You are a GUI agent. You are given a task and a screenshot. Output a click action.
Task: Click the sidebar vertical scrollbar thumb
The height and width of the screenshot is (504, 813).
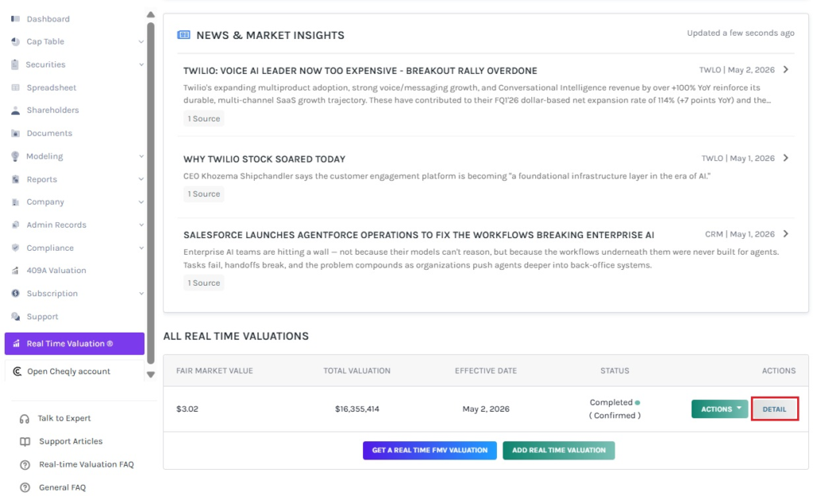pyautogui.click(x=150, y=193)
